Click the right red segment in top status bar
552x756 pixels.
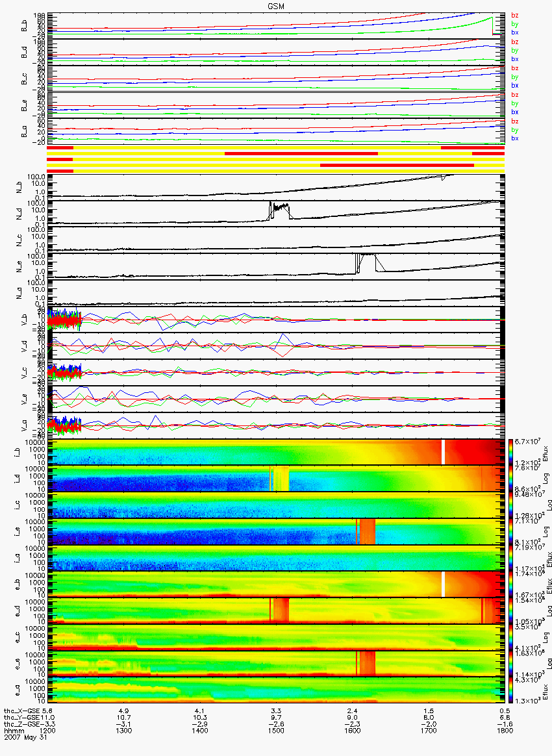(x=473, y=147)
